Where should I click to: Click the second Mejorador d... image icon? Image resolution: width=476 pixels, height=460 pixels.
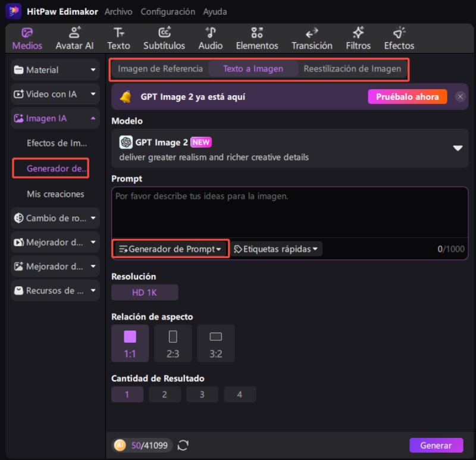coord(18,266)
